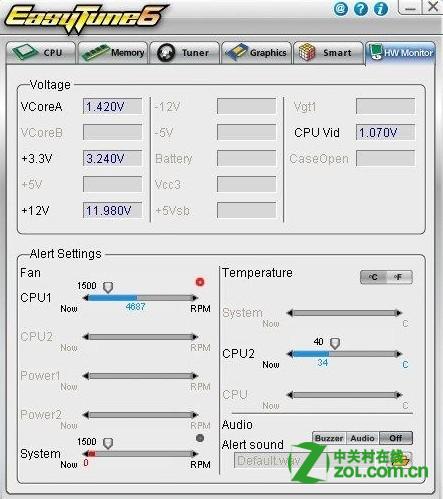The width and height of the screenshot is (443, 499).
Task: Click the disabled Power1 fan slider bar
Action: pyautogui.click(x=140, y=376)
